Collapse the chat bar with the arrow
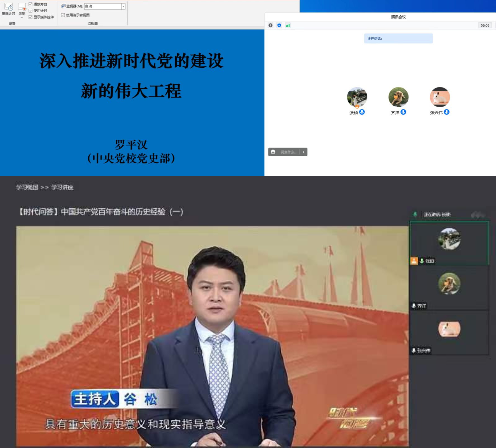The width and height of the screenshot is (496, 448). (x=303, y=152)
